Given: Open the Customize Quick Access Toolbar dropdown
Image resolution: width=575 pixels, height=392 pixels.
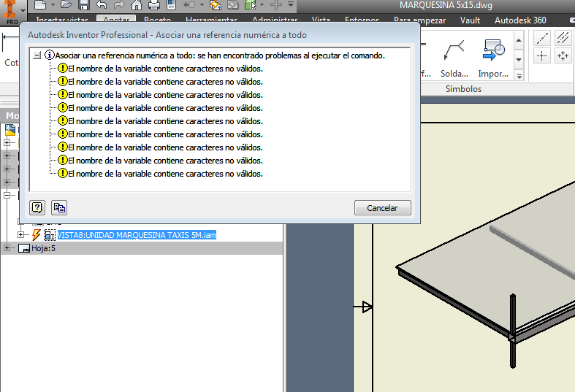Looking at the screenshot, I should point(291,4).
